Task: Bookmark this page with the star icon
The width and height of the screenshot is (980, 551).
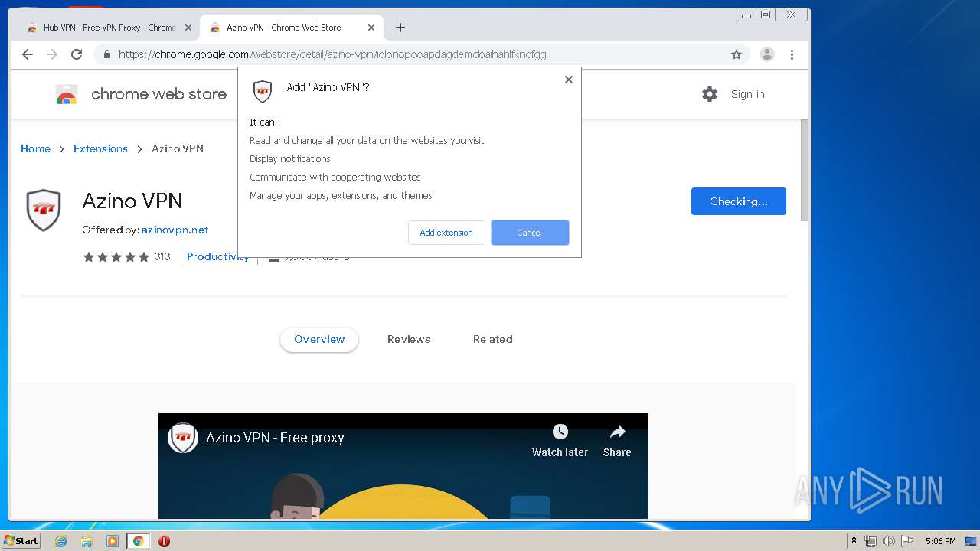Action: (x=737, y=54)
